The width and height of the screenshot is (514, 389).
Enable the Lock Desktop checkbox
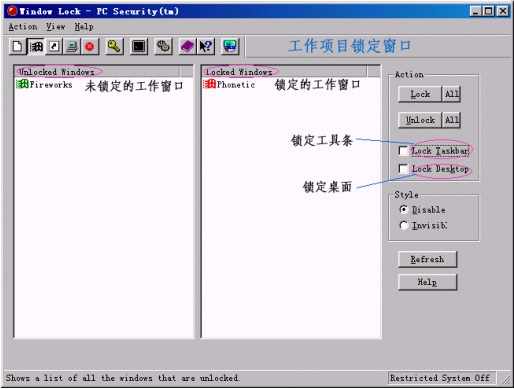click(403, 169)
